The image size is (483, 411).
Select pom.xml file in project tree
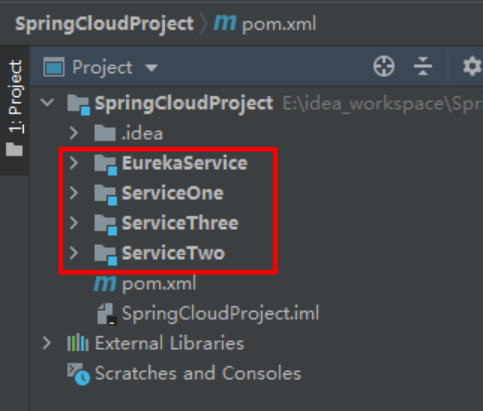(x=159, y=284)
